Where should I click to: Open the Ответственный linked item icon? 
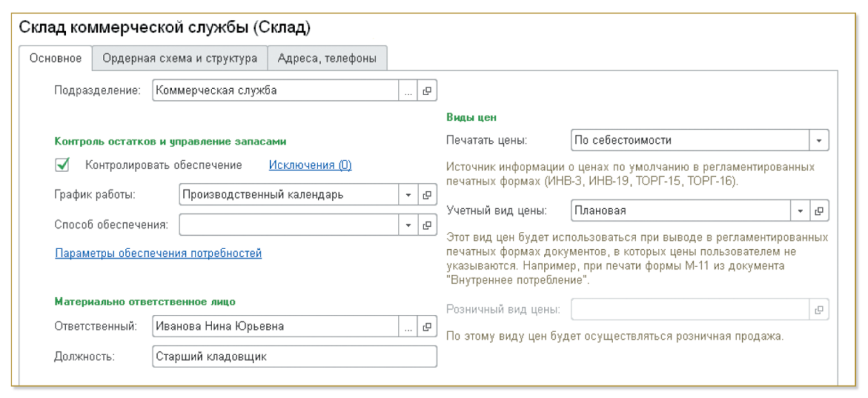tap(427, 326)
